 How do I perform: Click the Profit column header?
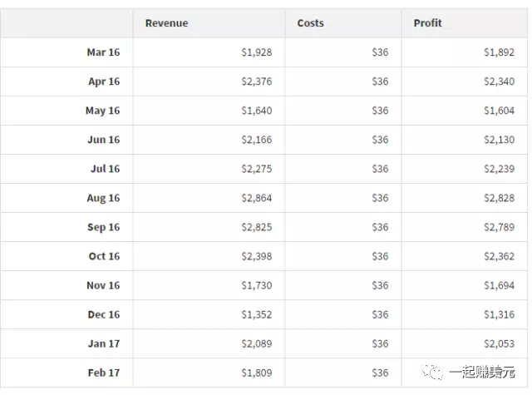pyautogui.click(x=427, y=23)
